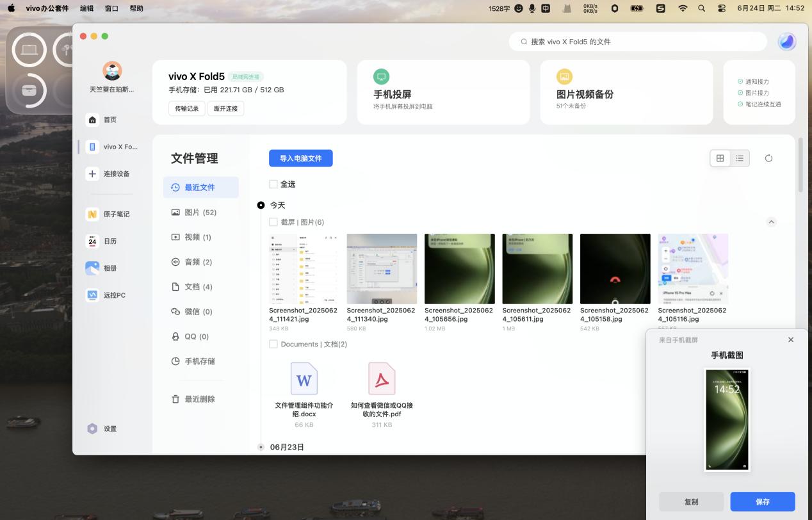The width and height of the screenshot is (812, 520).
Task: Click the 连接设备 plus icon
Action: tap(93, 174)
